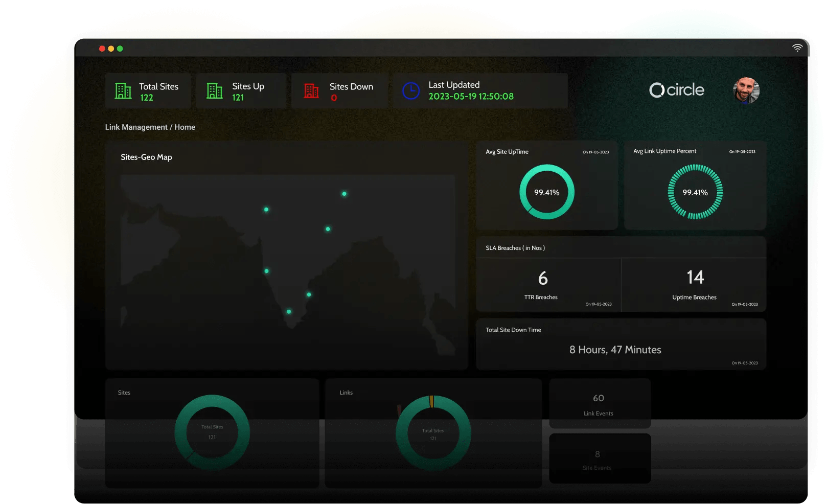Click the Links panel title
The width and height of the screenshot is (826, 504).
(346, 393)
